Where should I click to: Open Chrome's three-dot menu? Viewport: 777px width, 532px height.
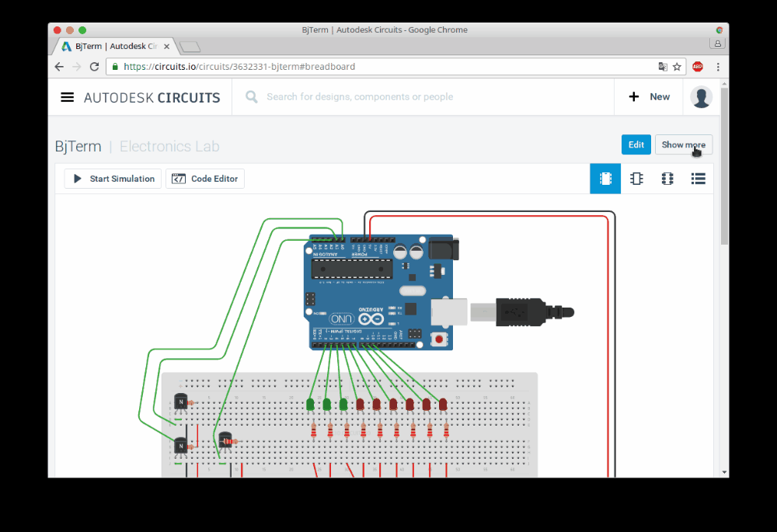click(x=717, y=67)
